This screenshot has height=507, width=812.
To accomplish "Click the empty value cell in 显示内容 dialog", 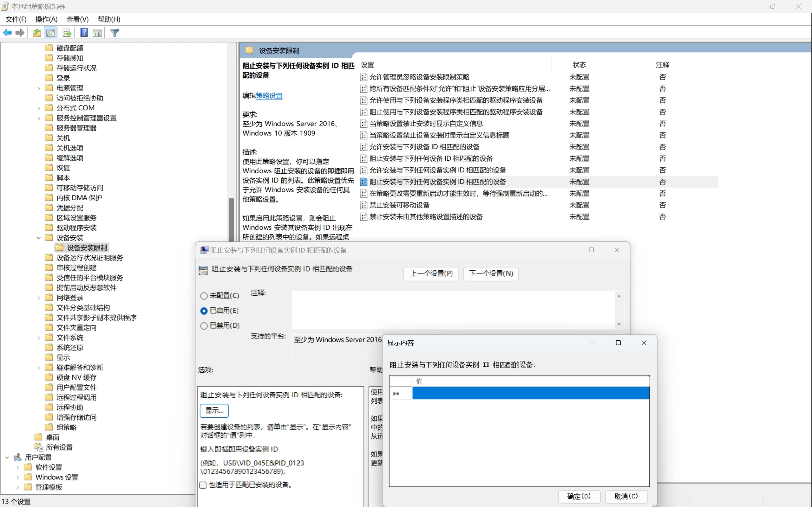I will click(x=530, y=393).
